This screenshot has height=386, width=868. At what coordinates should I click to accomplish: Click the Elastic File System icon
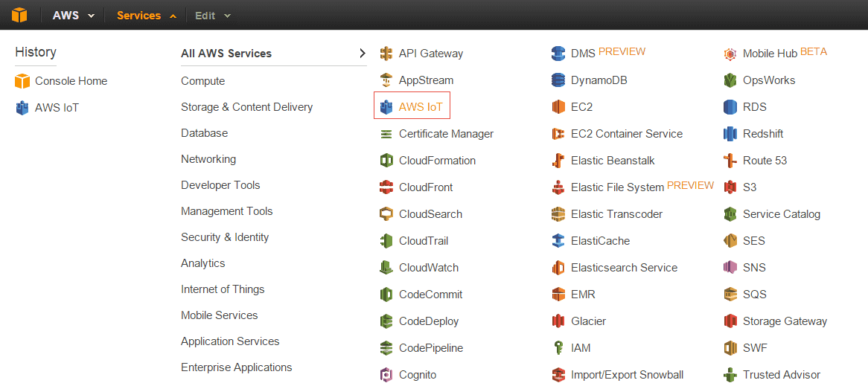point(558,187)
